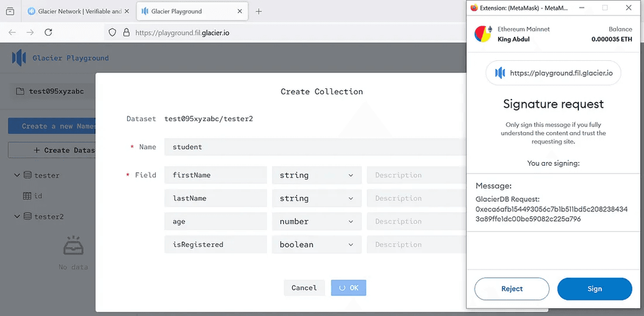Click the test095xyzabc/tester2 dataset path
644x316 pixels.
tap(209, 119)
